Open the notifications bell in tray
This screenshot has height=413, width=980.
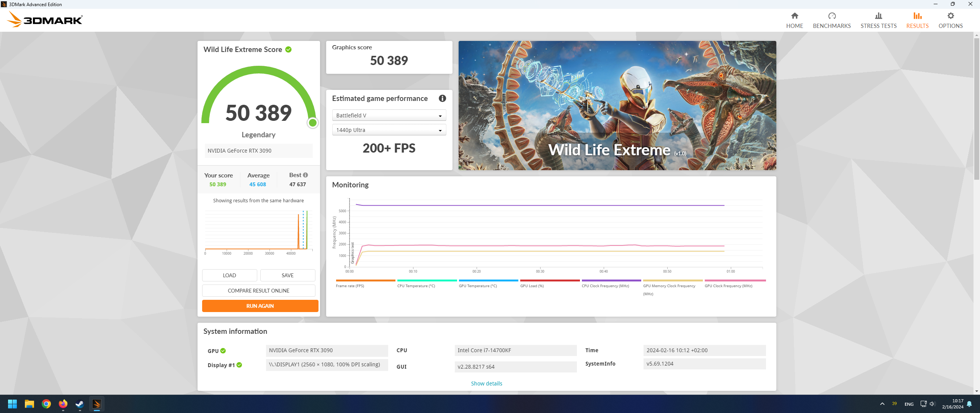point(969,404)
